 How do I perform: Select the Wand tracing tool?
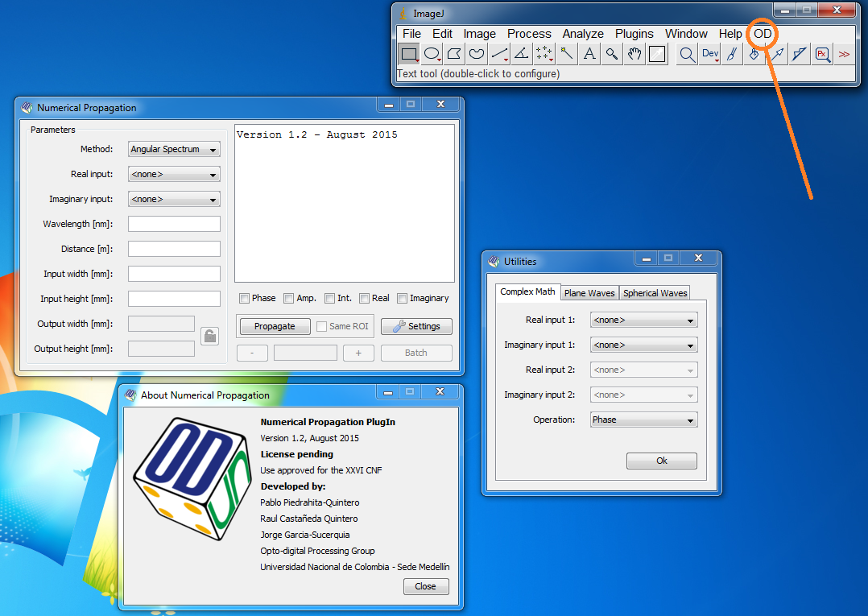(x=567, y=54)
